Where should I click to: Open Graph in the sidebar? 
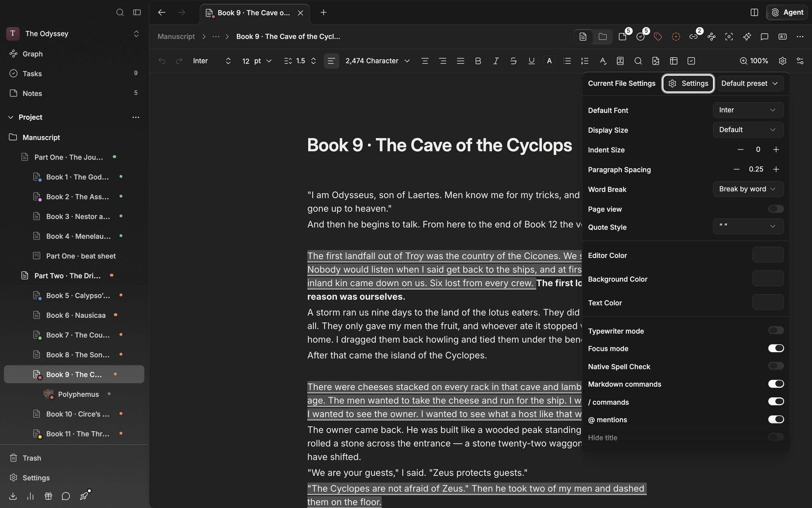pos(32,54)
